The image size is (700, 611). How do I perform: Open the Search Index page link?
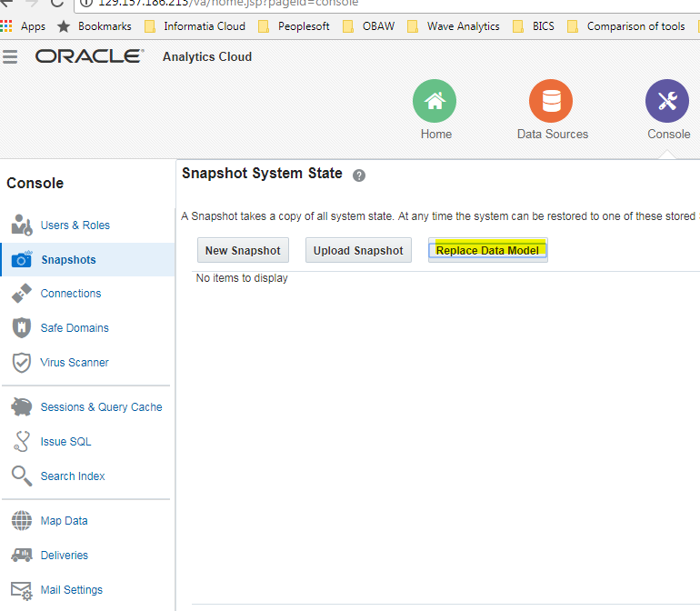pyautogui.click(x=73, y=476)
